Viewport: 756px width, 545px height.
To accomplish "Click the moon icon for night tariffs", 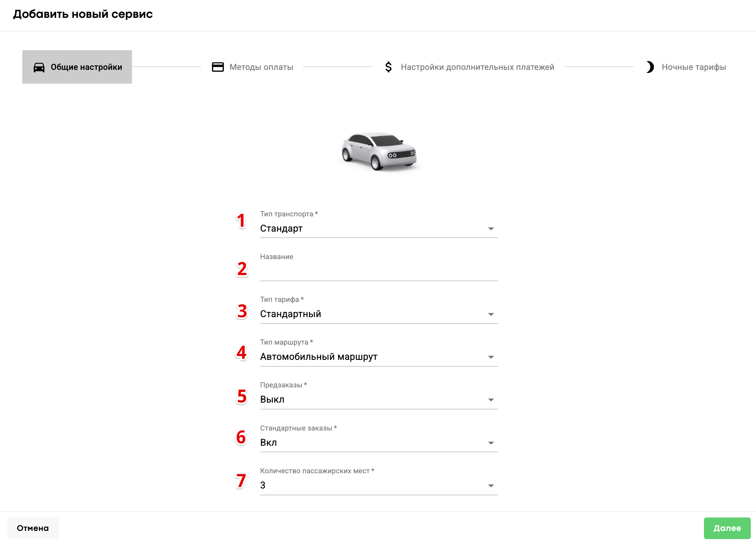I will click(x=650, y=67).
